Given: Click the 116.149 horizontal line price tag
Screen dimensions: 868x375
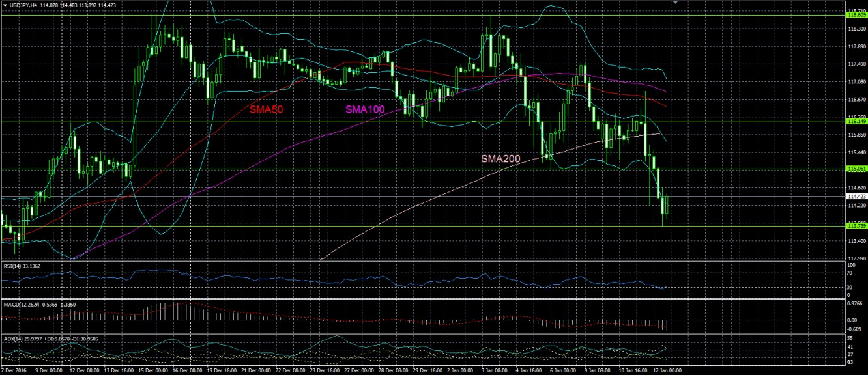Looking at the screenshot, I should pos(856,121).
